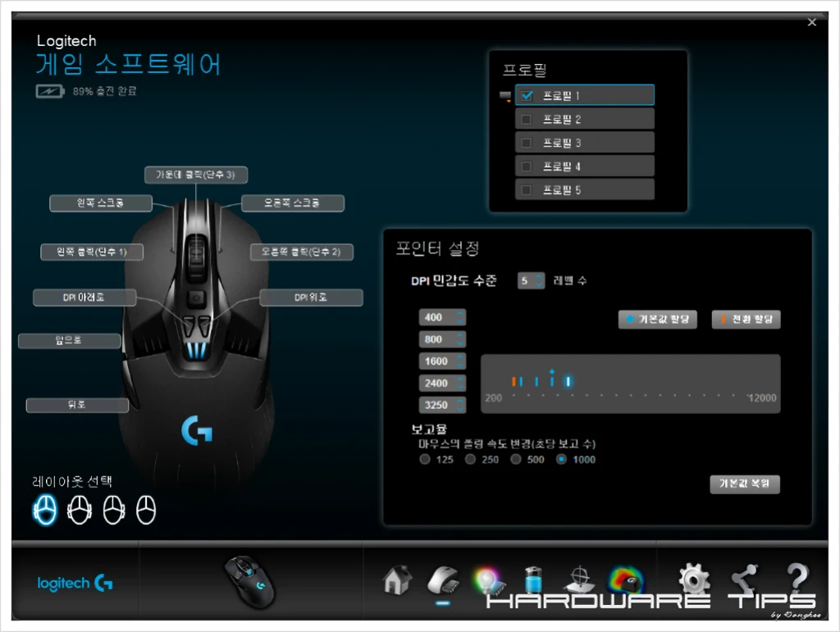Select the 오른쪽 스크롤 button label

pos(293,202)
